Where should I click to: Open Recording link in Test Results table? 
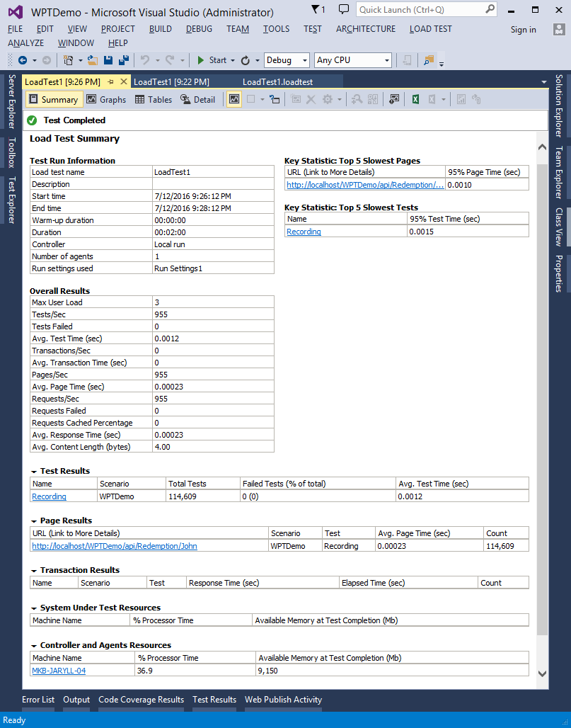[x=49, y=496]
